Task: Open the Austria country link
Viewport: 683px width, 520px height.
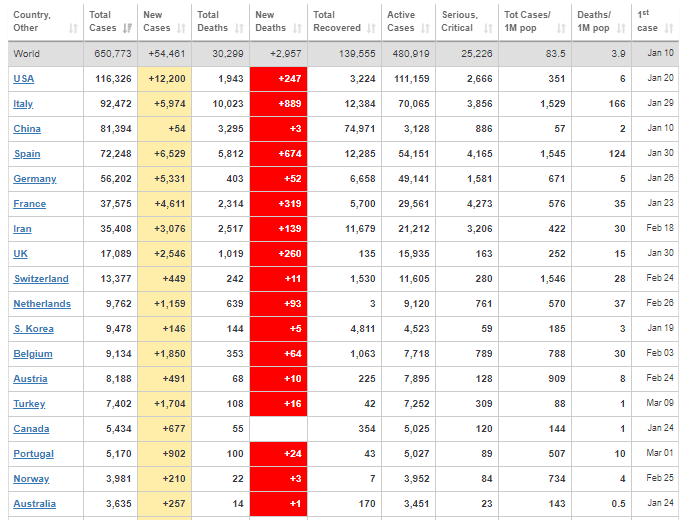Action: pos(30,379)
